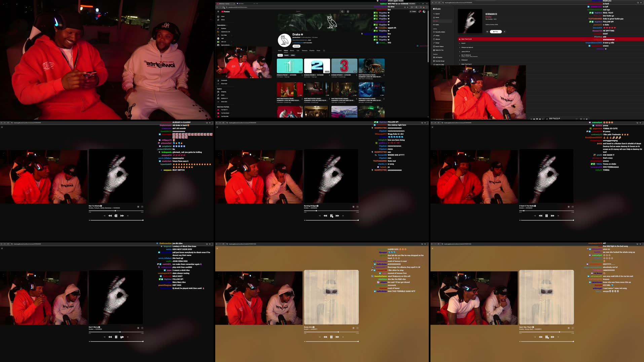Open the YouTube account avatar menu
Viewport: 644px width, 362px height.
click(x=424, y=11)
